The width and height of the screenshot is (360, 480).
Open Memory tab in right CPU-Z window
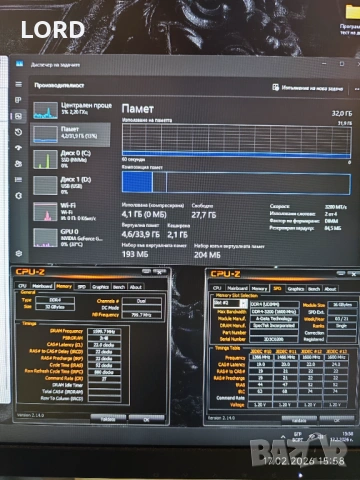[259, 288]
